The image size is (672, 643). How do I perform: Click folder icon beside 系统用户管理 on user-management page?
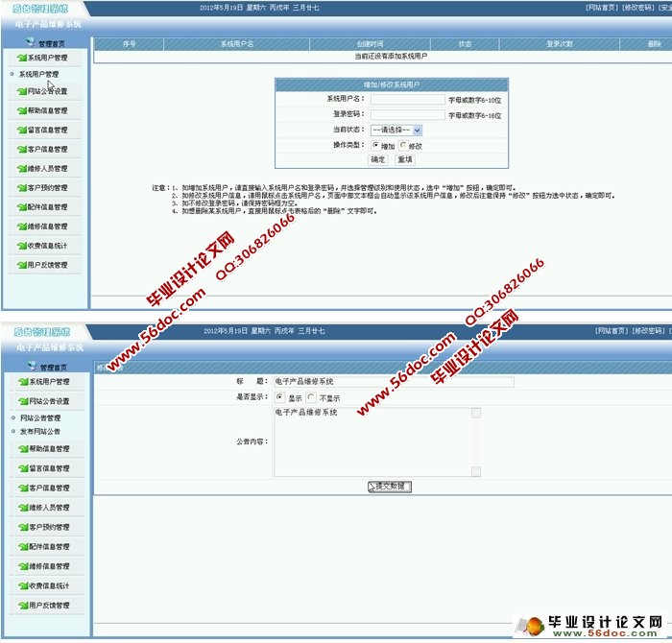[22, 58]
